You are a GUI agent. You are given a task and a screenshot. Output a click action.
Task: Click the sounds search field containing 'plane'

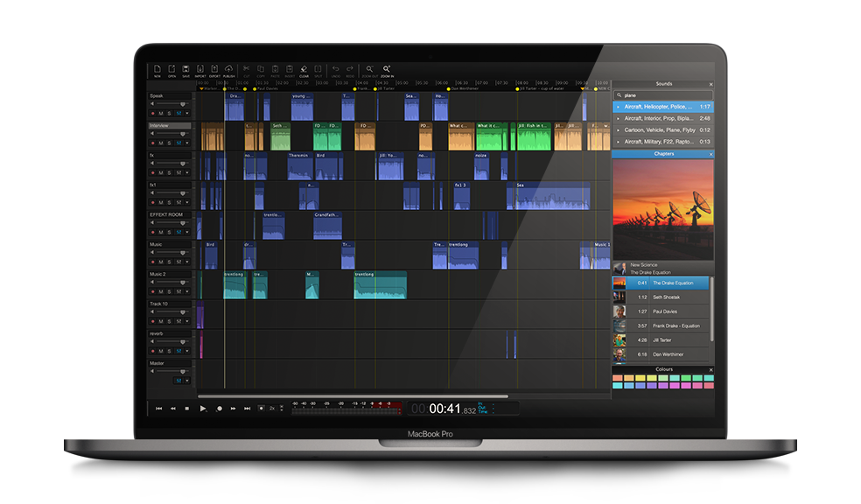pyautogui.click(x=663, y=94)
